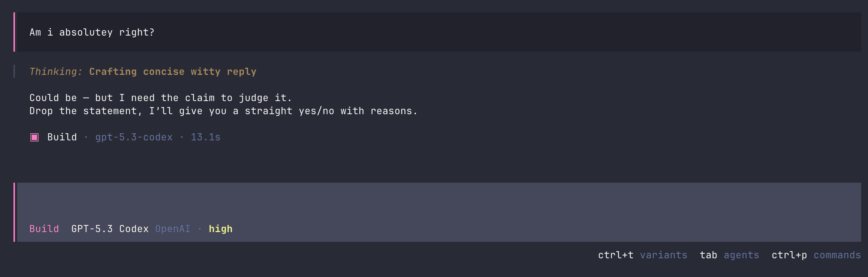Click the pink Build completion icon

(34, 137)
